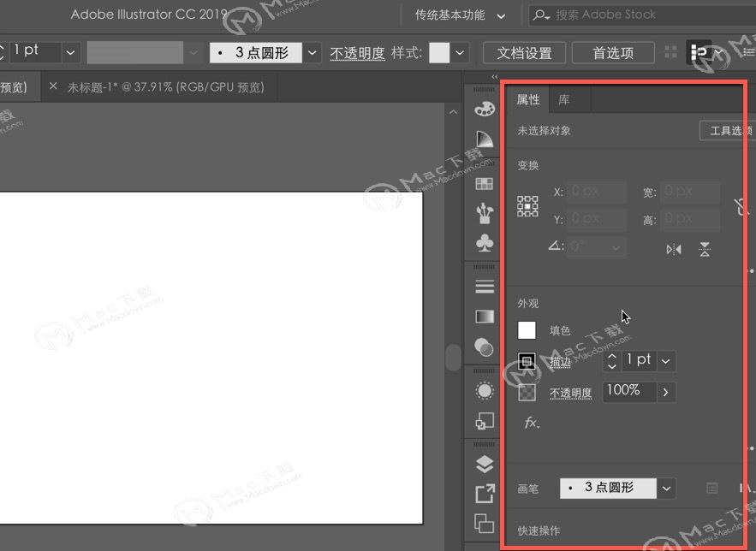Viewport: 756px width, 551px height.
Task: Open the stroke weight dropdown in control bar
Action: (x=70, y=52)
